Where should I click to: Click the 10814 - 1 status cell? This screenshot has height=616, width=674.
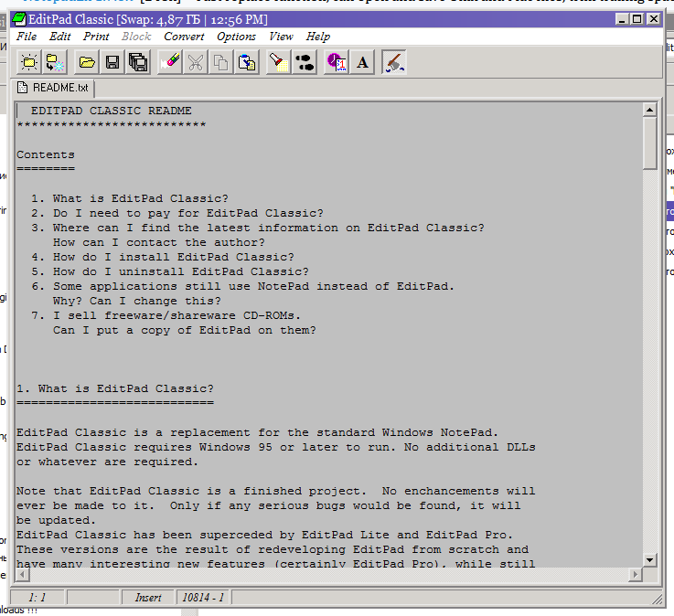click(203, 598)
